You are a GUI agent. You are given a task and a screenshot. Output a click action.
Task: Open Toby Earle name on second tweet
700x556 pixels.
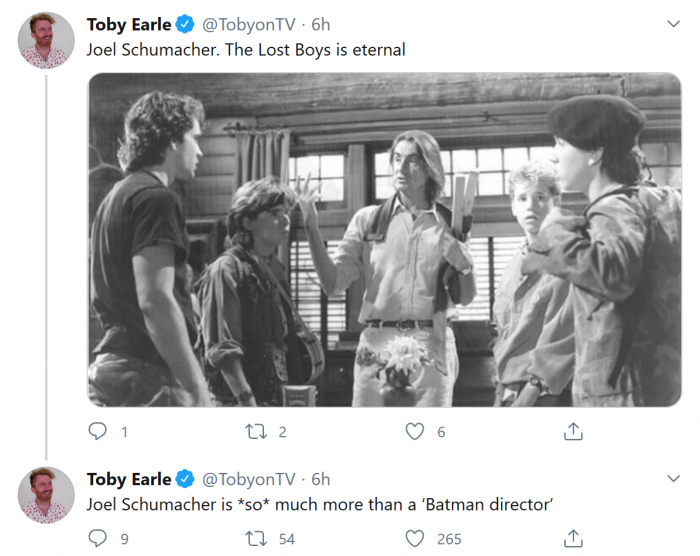[x=129, y=479]
